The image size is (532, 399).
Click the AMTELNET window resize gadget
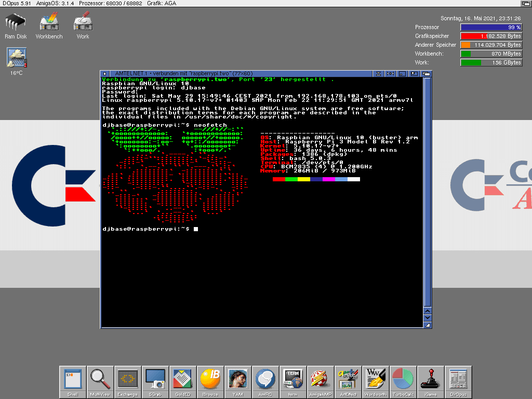428,325
